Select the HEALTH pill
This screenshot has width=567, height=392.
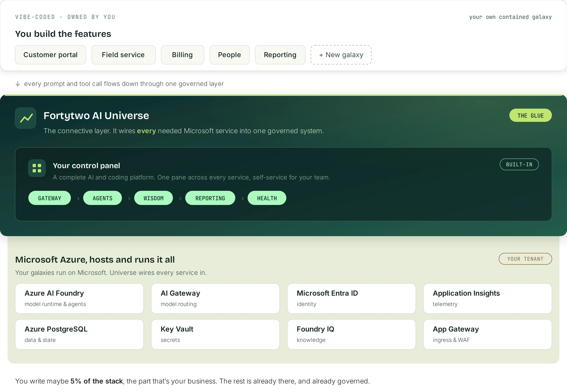click(x=267, y=198)
